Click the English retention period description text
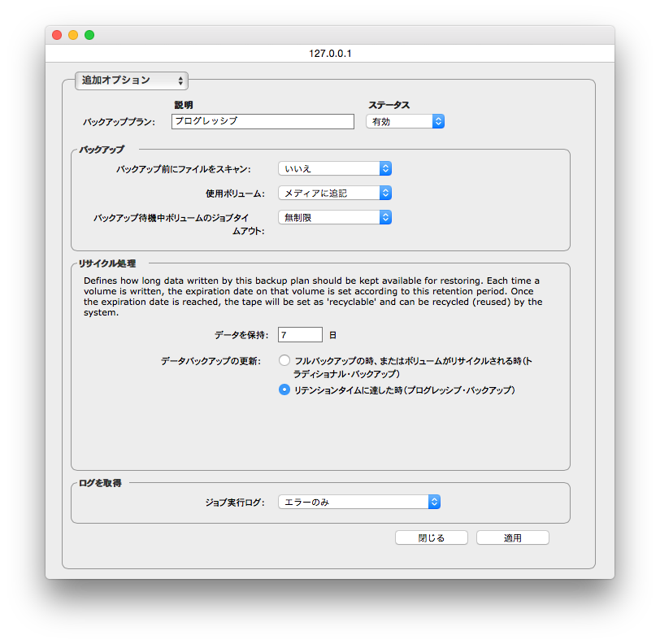This screenshot has width=660, height=644. pyautogui.click(x=313, y=297)
